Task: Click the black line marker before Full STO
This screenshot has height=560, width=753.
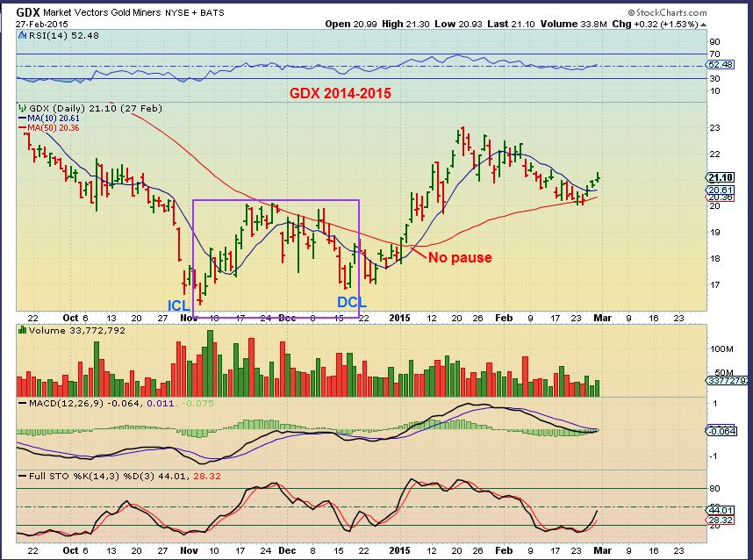Action: [x=22, y=476]
